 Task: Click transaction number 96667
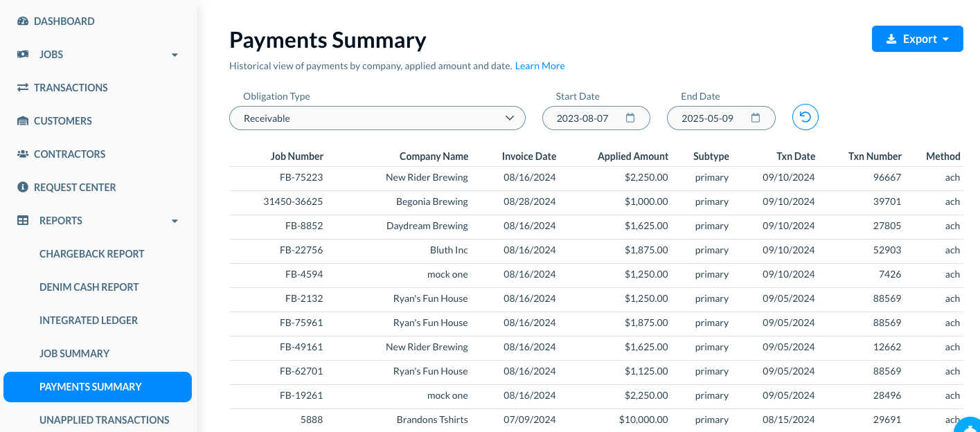coord(888,177)
